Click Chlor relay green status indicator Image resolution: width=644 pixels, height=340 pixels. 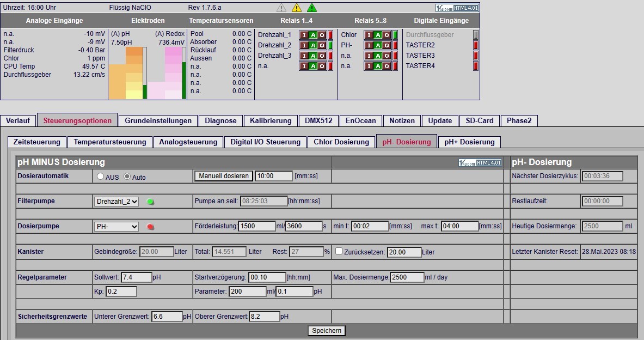[x=396, y=35]
